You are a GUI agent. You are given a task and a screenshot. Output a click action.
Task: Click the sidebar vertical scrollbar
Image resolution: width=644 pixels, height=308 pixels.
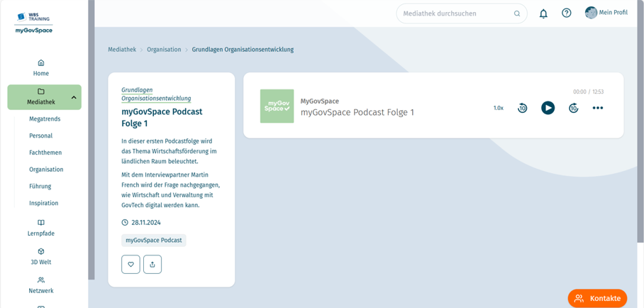point(91,140)
